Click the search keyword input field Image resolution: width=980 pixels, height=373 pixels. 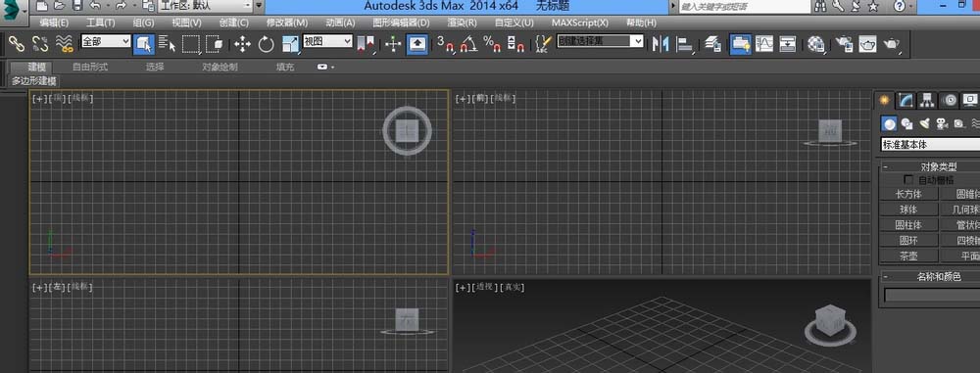click(x=744, y=7)
